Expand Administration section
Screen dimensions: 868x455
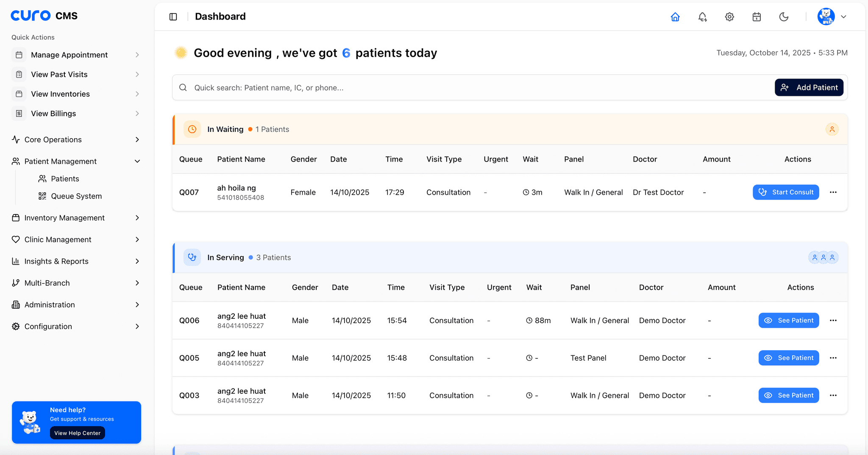click(x=76, y=304)
